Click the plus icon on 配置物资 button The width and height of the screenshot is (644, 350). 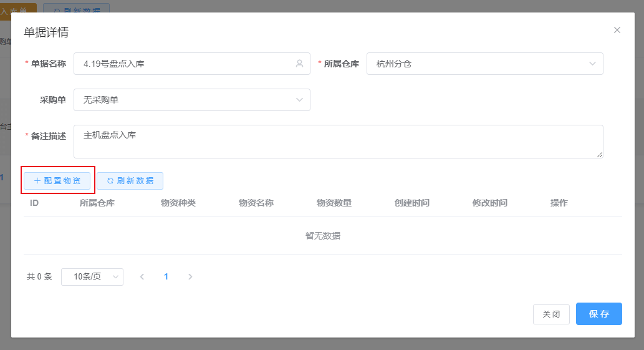point(37,181)
